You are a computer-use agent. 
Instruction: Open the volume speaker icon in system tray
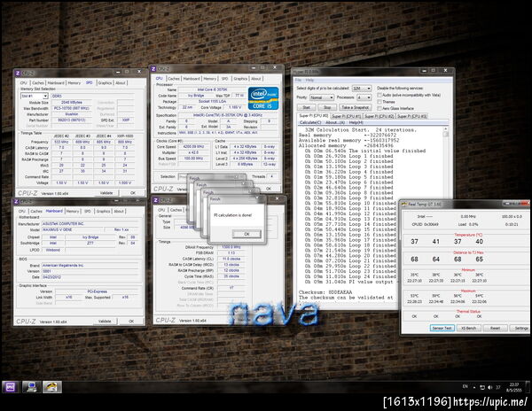pos(490,387)
